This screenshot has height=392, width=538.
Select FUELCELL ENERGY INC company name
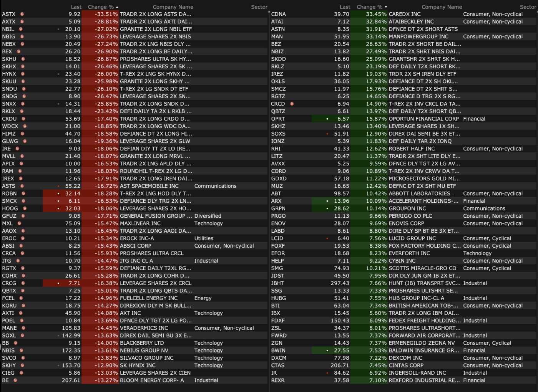(x=149, y=298)
